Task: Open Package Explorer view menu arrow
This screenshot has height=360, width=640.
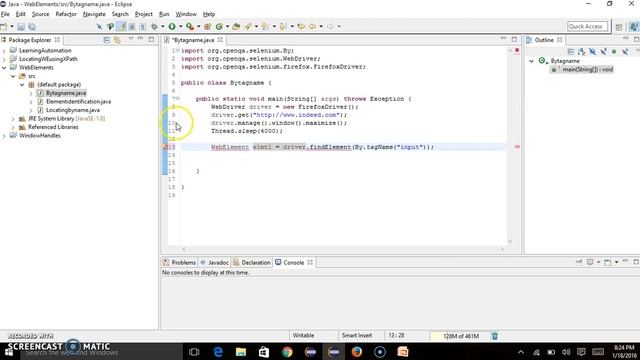Action: tap(131, 39)
